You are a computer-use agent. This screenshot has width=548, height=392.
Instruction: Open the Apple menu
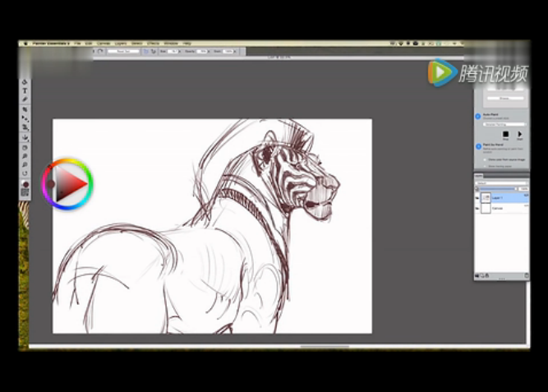click(x=25, y=44)
